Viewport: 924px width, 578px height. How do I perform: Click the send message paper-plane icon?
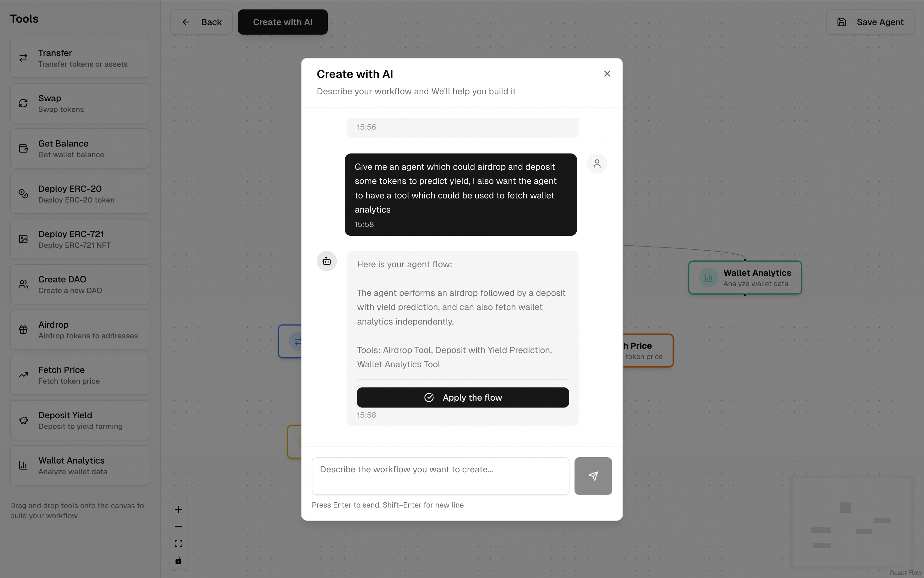click(593, 476)
